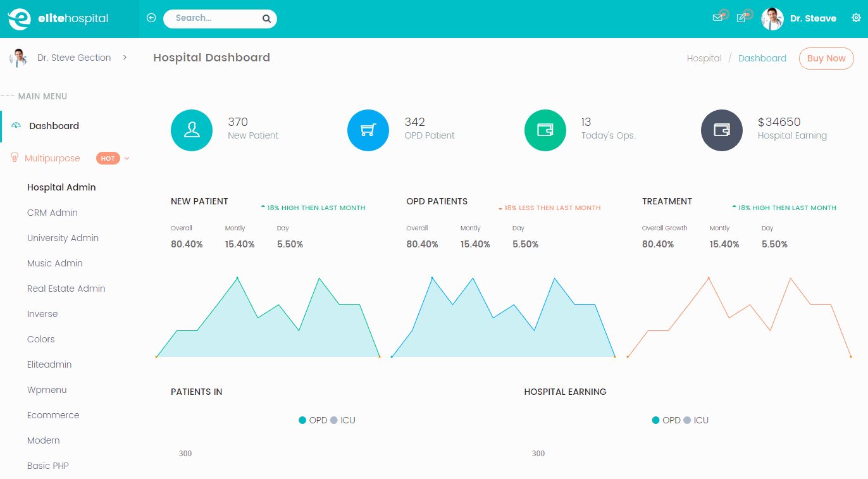Viewport: 868px width, 479px height.
Task: Collapse the Multipurpose menu chevron
Action: [x=127, y=159]
